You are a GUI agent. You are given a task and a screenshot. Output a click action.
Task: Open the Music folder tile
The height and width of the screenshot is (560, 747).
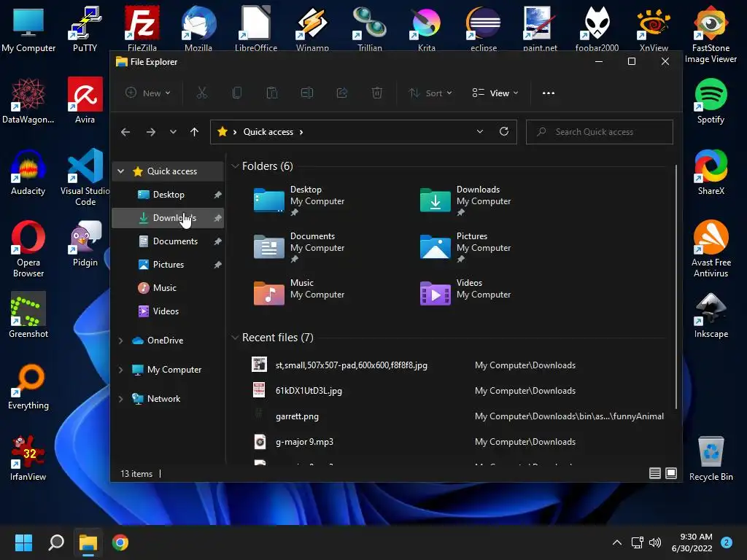coord(300,292)
